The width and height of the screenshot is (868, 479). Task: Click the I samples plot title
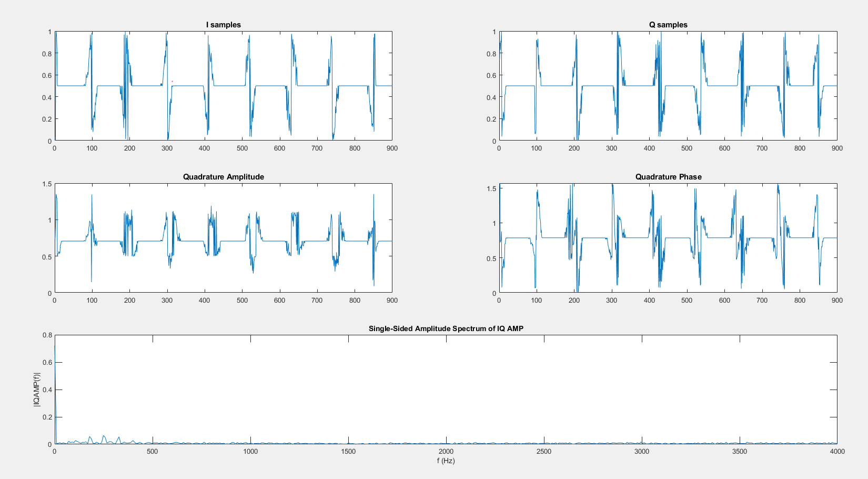(223, 24)
